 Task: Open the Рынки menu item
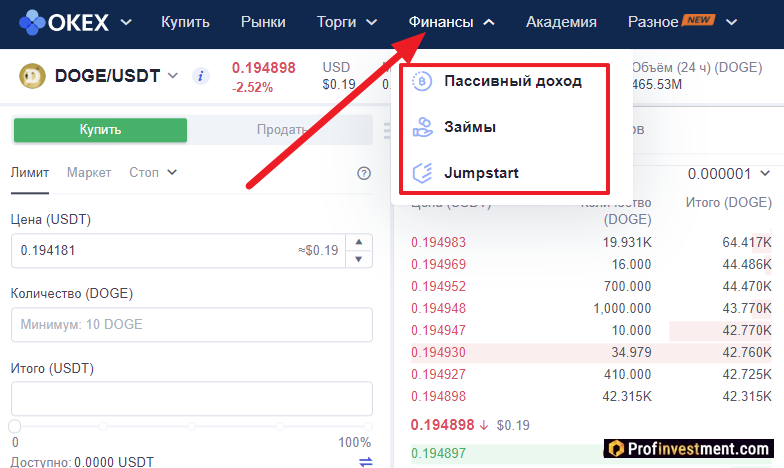263,22
